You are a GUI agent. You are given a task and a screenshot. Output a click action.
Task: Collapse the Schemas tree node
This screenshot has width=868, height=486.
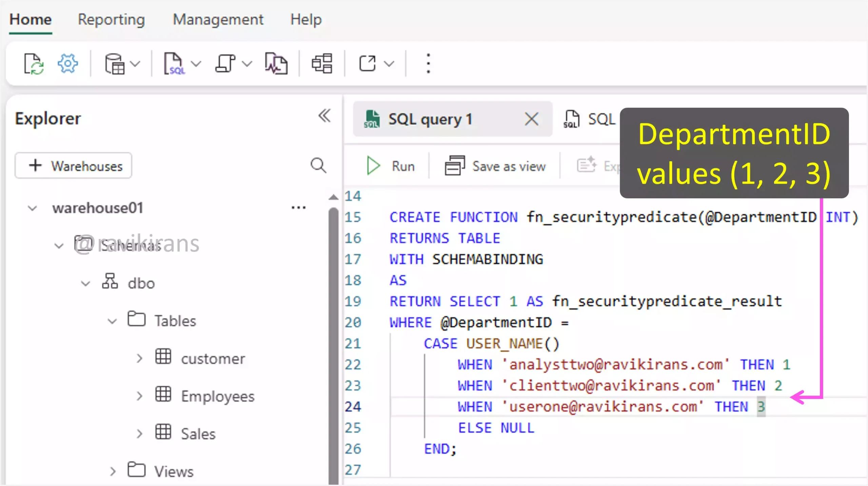pyautogui.click(x=59, y=246)
